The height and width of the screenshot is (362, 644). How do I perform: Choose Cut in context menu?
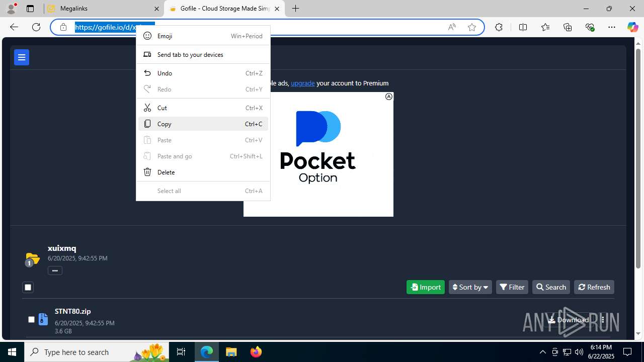[203, 108]
